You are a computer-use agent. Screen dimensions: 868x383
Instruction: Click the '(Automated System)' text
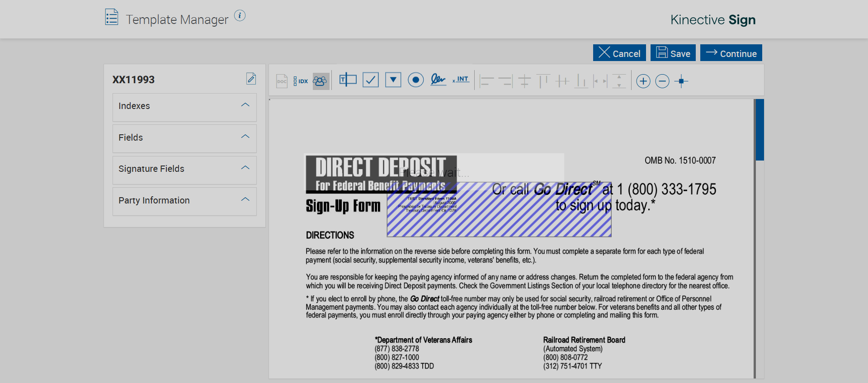573,349
